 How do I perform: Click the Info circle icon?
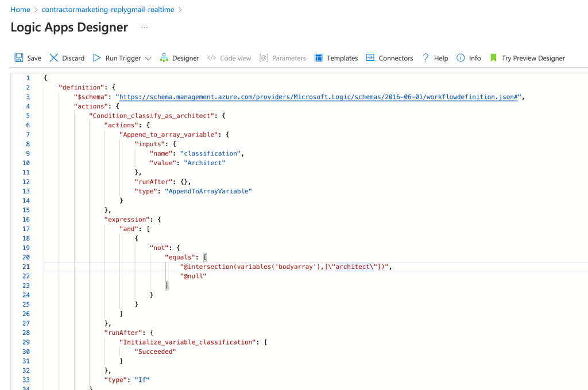pos(461,58)
